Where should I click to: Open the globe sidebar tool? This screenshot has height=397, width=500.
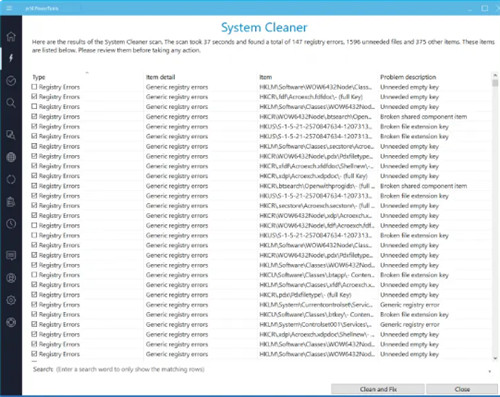coord(11,157)
